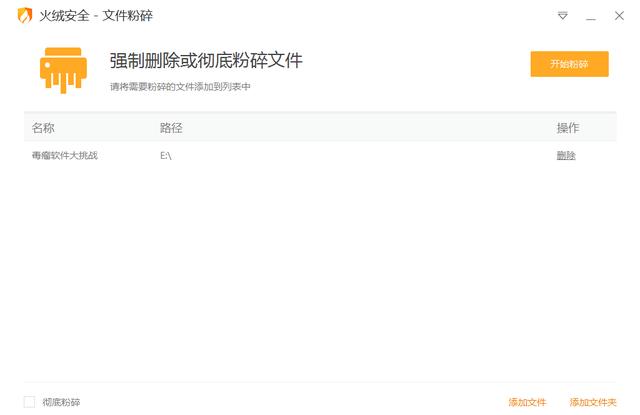
Task: Click the 路径 column header
Action: point(171,128)
